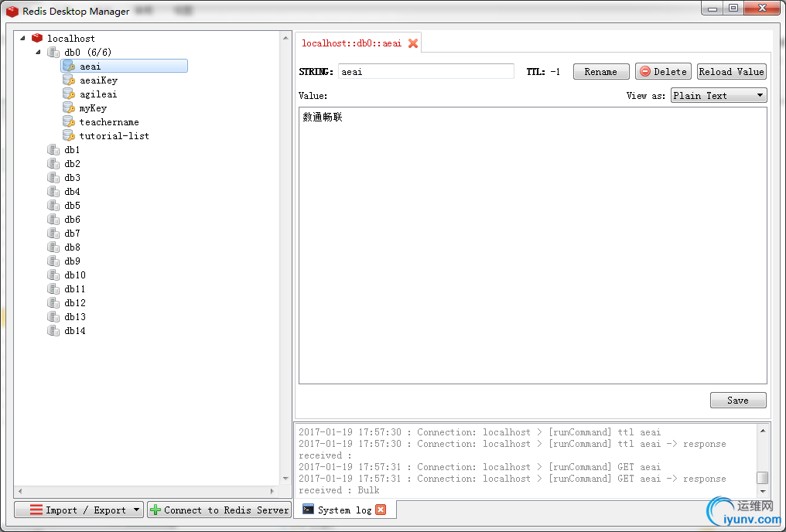The image size is (786, 532).
Task: Close the System log tab
Action: pos(381,510)
